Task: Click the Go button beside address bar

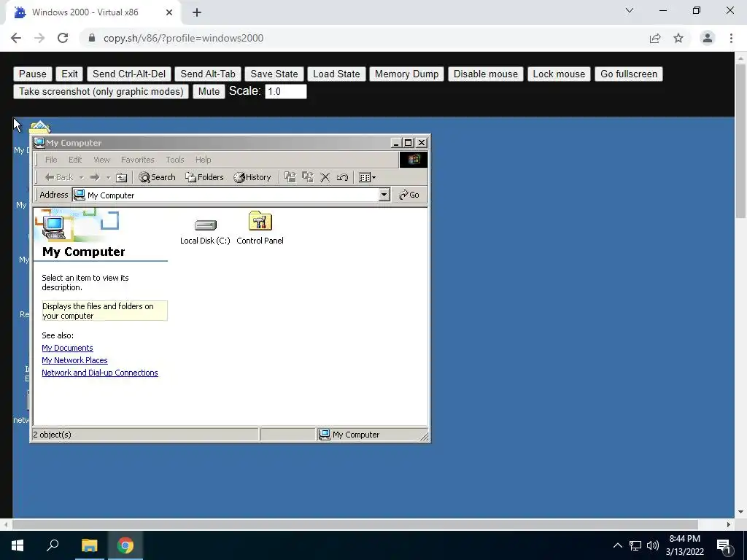Action: pos(409,195)
